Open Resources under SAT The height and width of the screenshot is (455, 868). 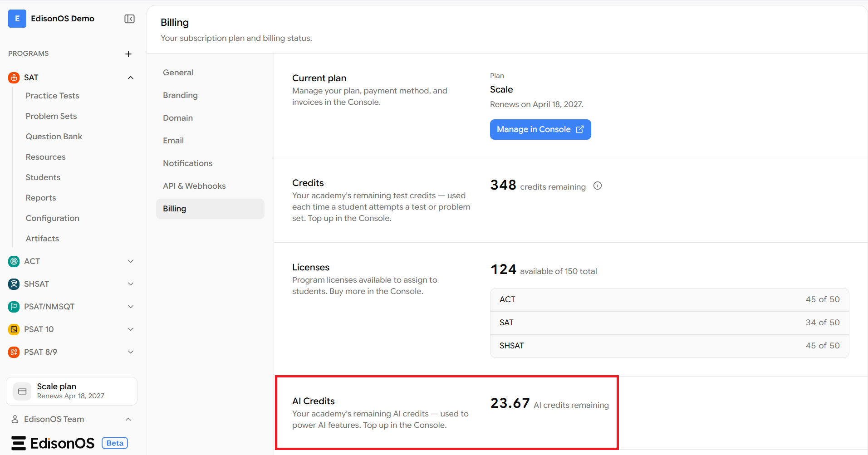[x=45, y=157]
